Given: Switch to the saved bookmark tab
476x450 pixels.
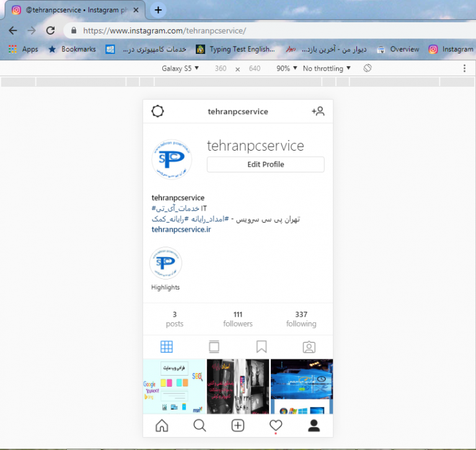Looking at the screenshot, I should pos(262,346).
